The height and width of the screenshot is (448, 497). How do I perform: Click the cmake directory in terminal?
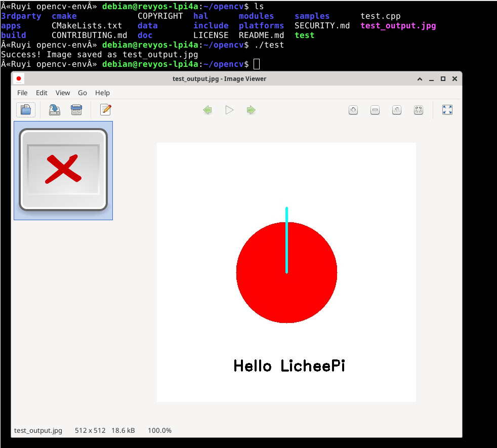pos(64,16)
